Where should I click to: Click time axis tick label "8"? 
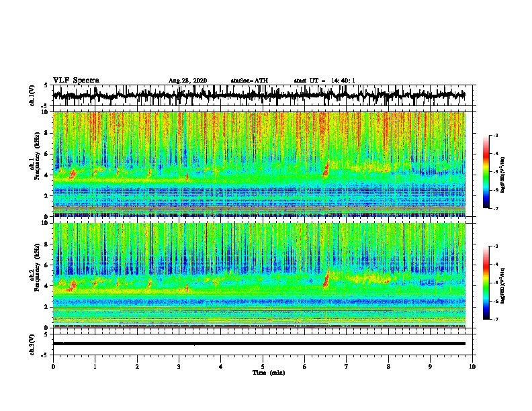[x=388, y=367]
